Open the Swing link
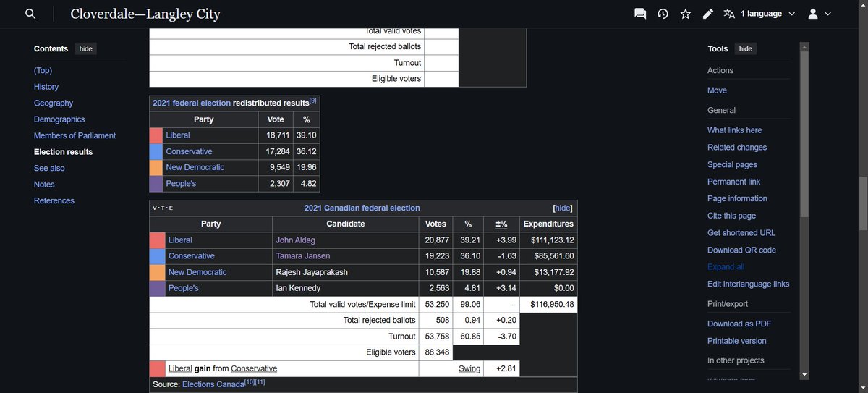 469,368
